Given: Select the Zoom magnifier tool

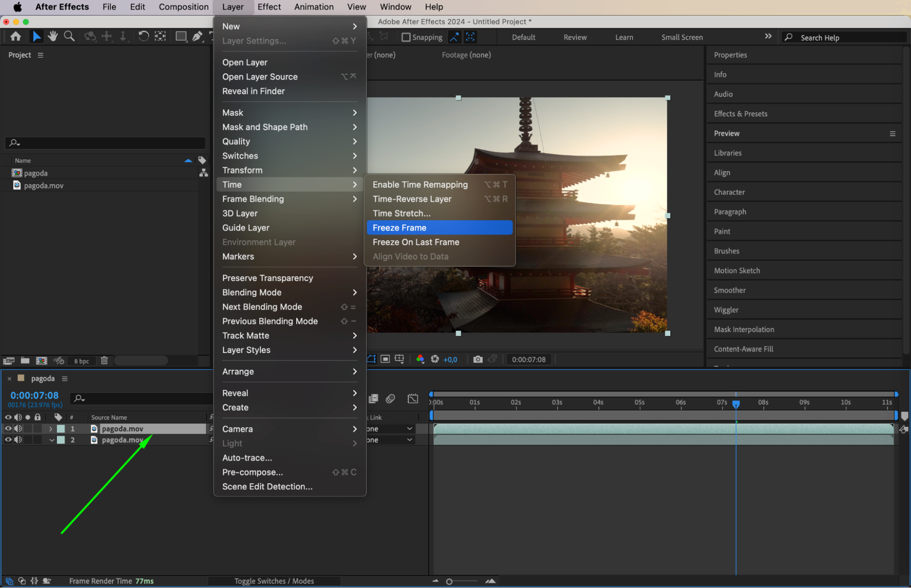Looking at the screenshot, I should [69, 36].
